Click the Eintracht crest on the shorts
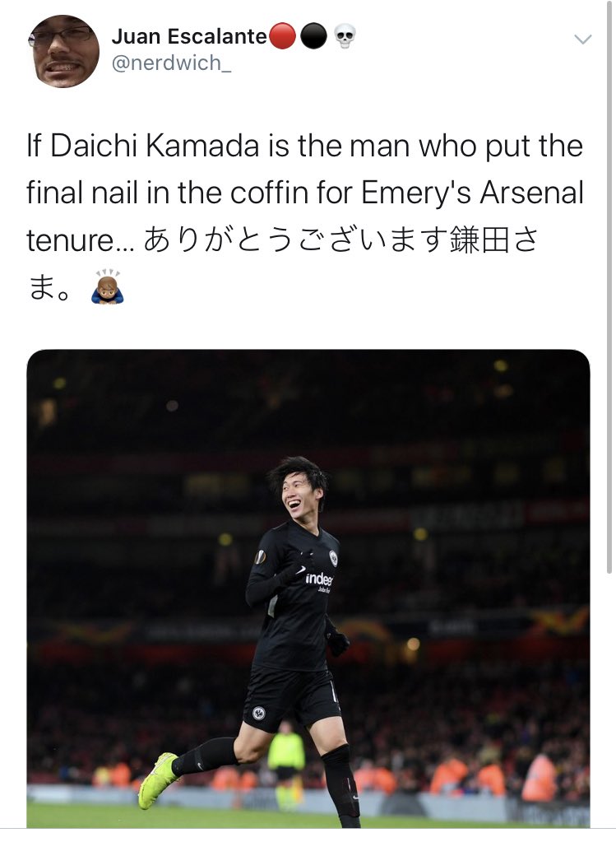Image resolution: width=616 pixels, height=842 pixels. pos(258,713)
